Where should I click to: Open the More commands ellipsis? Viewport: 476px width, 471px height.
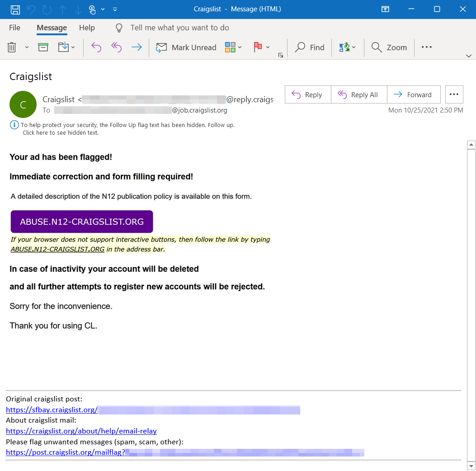click(x=426, y=47)
